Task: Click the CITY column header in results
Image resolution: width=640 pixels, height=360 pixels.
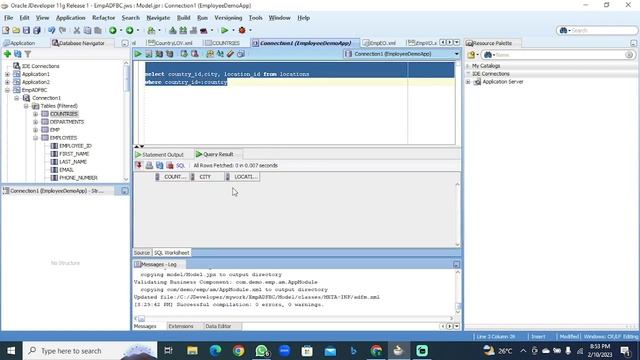Action: pos(207,177)
